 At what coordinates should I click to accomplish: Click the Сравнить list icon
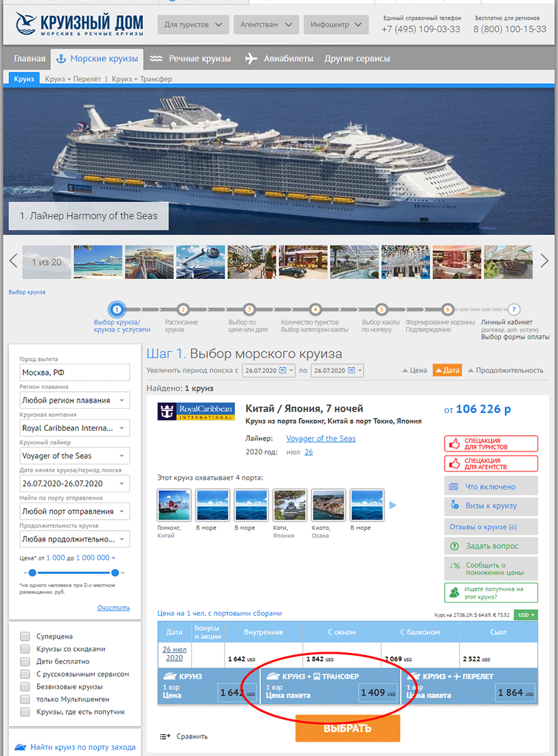coord(165,736)
